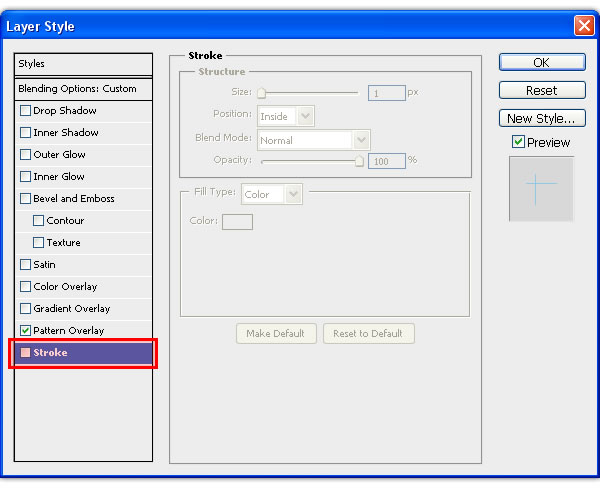Click the Opacity percent input field

pos(386,161)
